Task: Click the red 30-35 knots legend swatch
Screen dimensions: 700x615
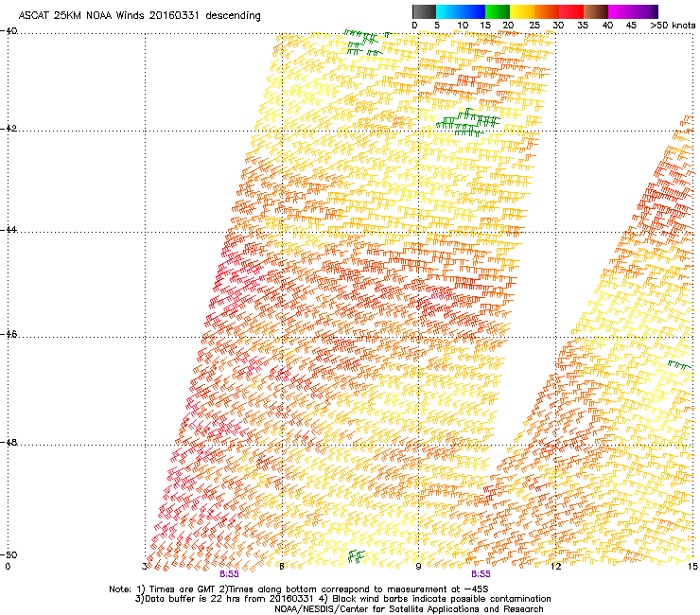Action: [x=571, y=11]
